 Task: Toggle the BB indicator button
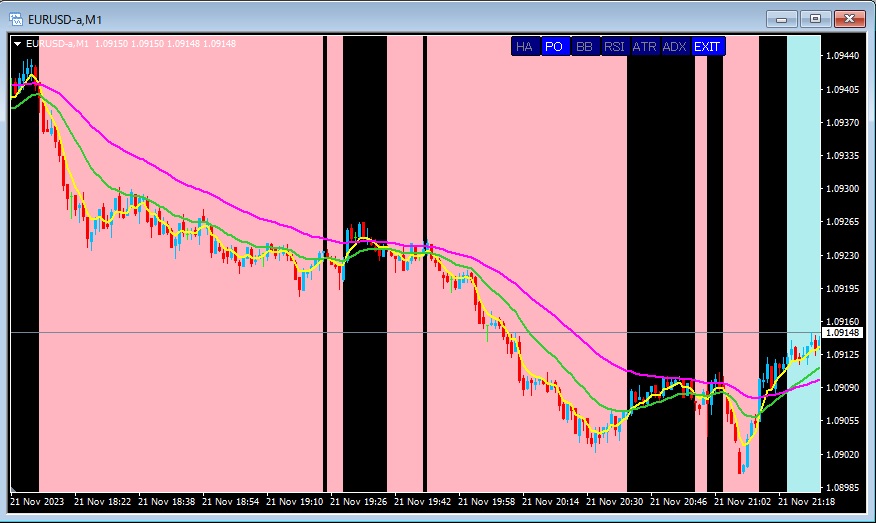coord(585,46)
